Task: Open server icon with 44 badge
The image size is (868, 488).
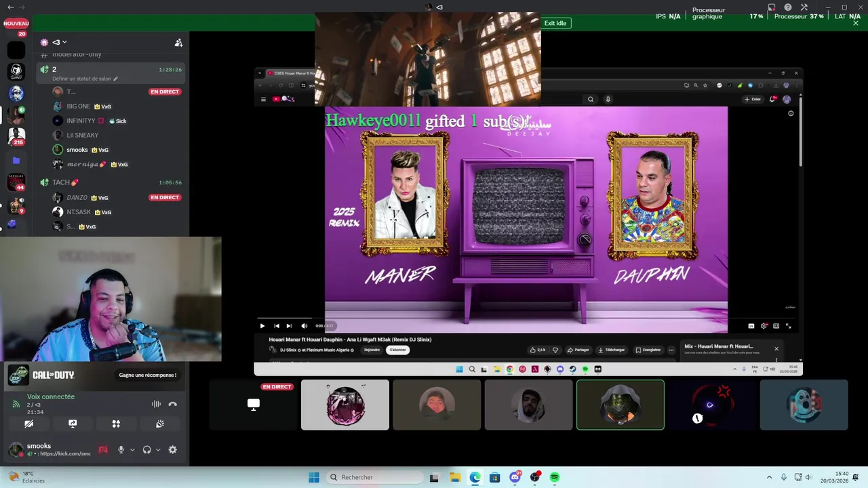Action: coord(16,182)
